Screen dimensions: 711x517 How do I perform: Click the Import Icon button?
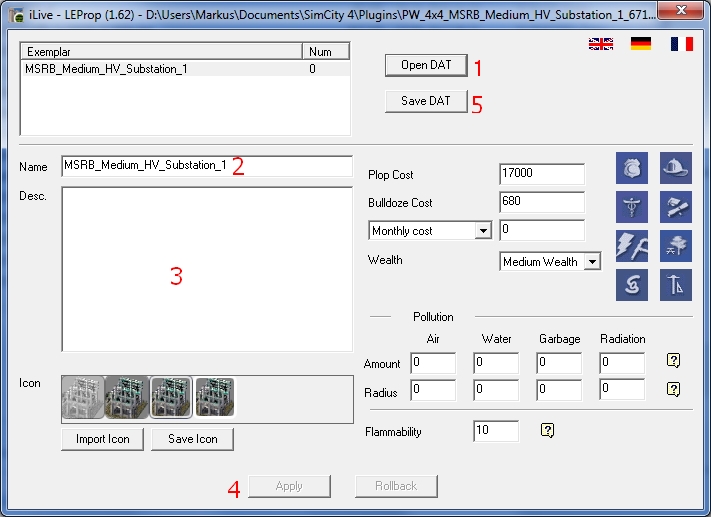pos(102,439)
